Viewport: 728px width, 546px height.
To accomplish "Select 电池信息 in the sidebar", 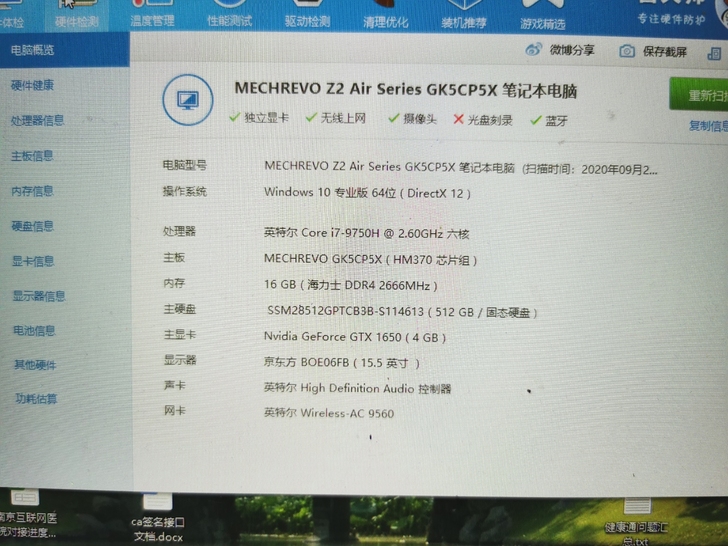I will [x=34, y=331].
